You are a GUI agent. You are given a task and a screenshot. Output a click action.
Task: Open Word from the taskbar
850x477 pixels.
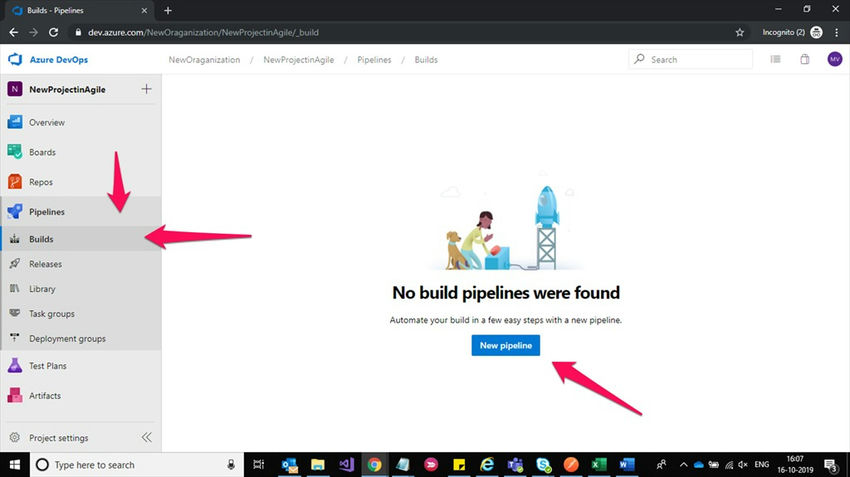click(627, 465)
